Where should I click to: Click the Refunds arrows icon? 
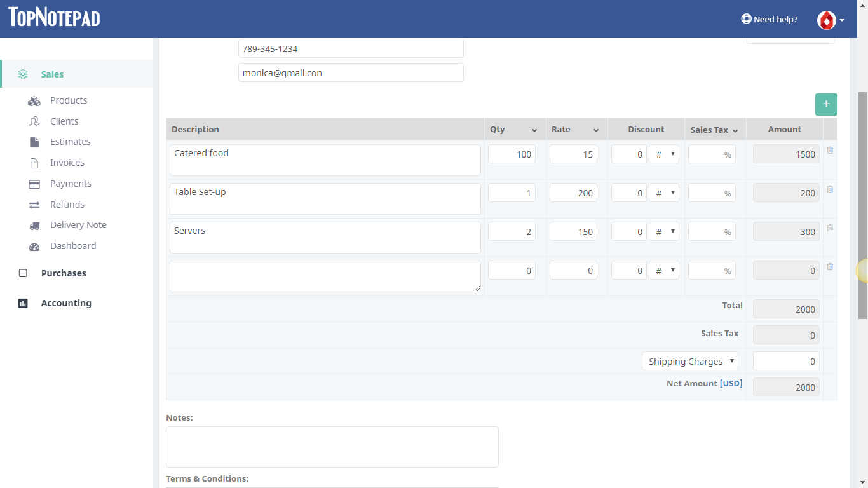[34, 205]
